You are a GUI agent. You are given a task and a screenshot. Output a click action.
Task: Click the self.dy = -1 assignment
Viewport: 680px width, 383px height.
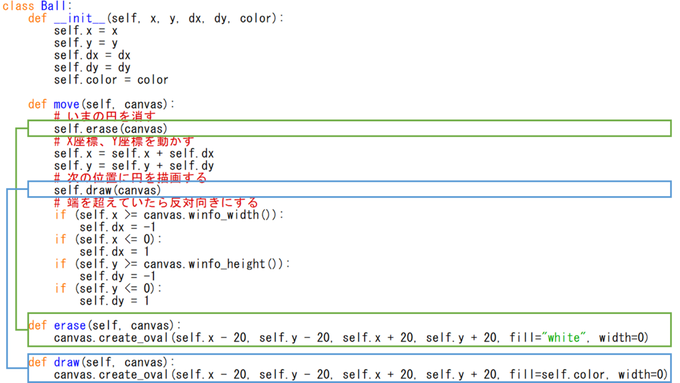point(118,276)
